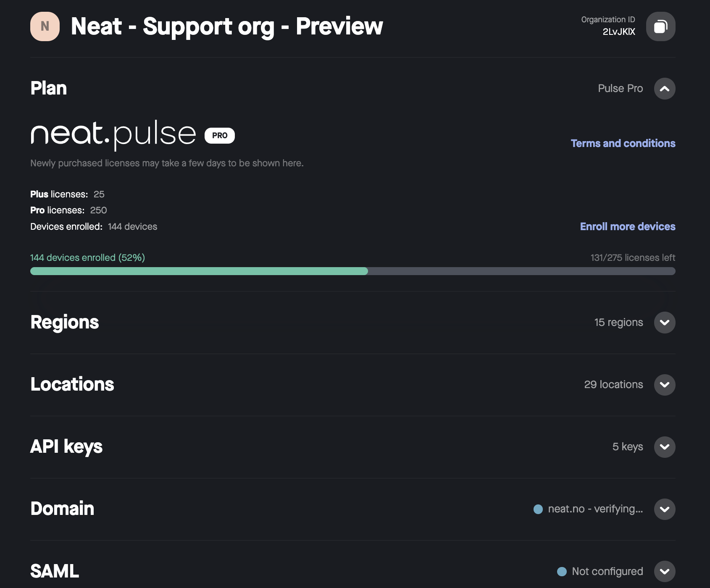Screen dimensions: 710x588
Task: Expand the Locations section chevron
Action: pos(665,385)
